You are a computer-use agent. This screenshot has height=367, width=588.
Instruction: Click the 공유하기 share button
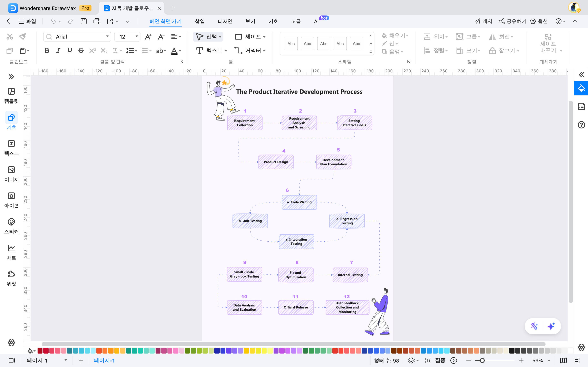[x=512, y=21]
